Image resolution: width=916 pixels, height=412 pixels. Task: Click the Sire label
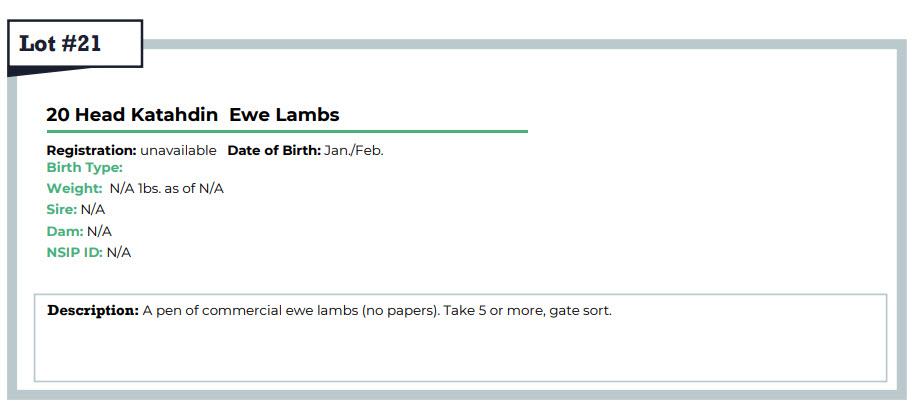coord(61,210)
